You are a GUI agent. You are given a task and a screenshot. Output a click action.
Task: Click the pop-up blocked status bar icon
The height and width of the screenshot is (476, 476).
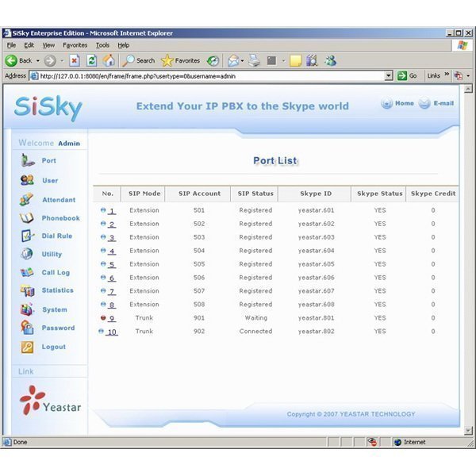[372, 442]
